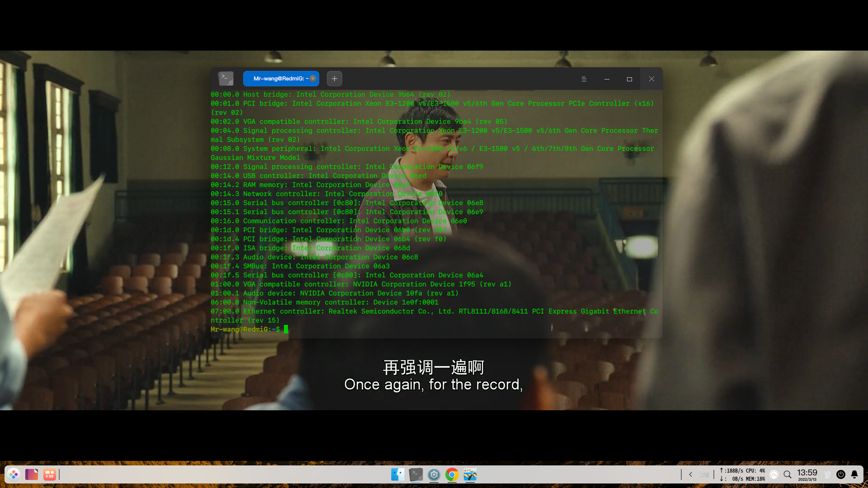Click the terminal icon in the titlebar
Screen dimensions: 868x488
point(226,78)
